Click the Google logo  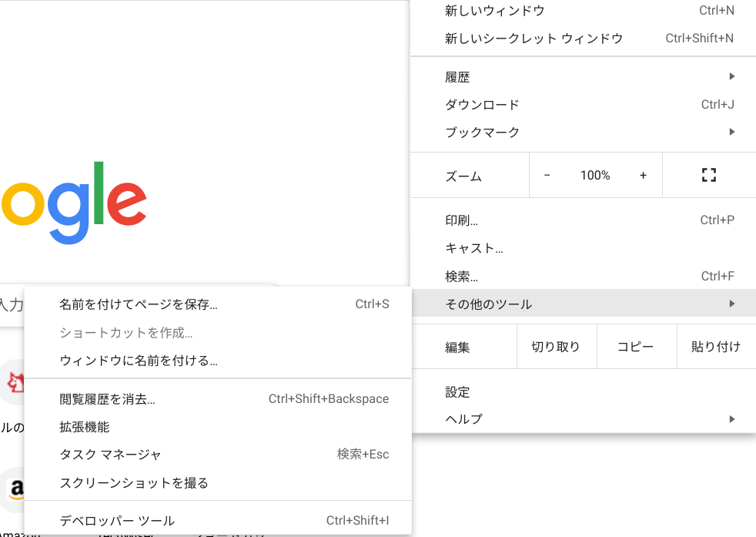coord(73,203)
